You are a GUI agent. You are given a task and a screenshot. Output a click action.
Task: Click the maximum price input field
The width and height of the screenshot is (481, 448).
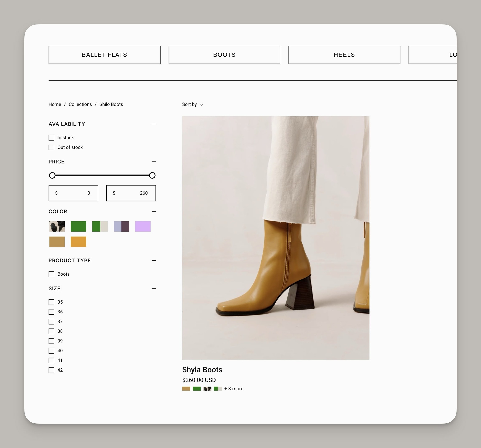131,193
